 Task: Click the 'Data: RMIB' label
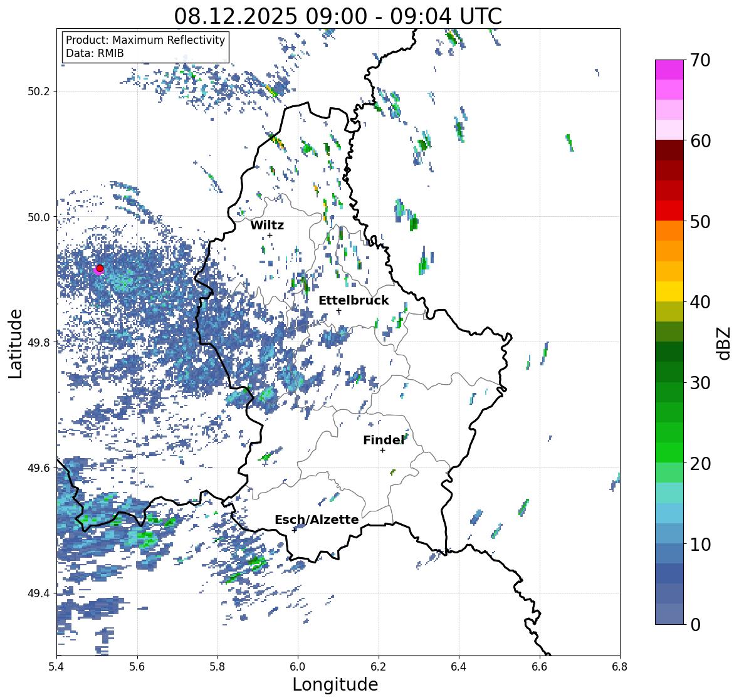(x=95, y=53)
